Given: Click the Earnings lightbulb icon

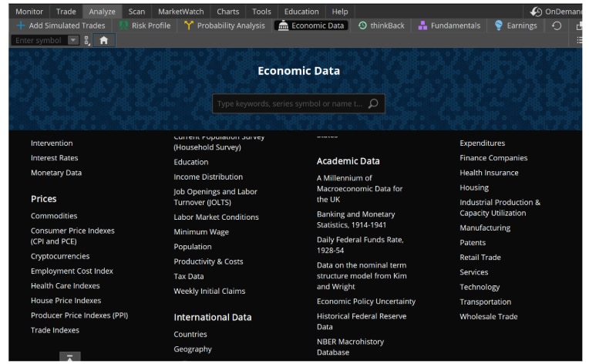Looking at the screenshot, I should (499, 25).
